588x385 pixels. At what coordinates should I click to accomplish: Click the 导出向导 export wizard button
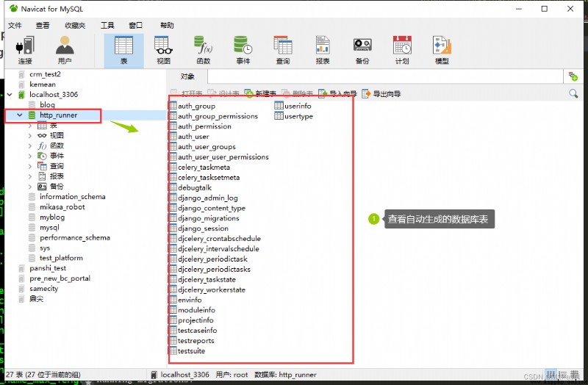click(381, 93)
